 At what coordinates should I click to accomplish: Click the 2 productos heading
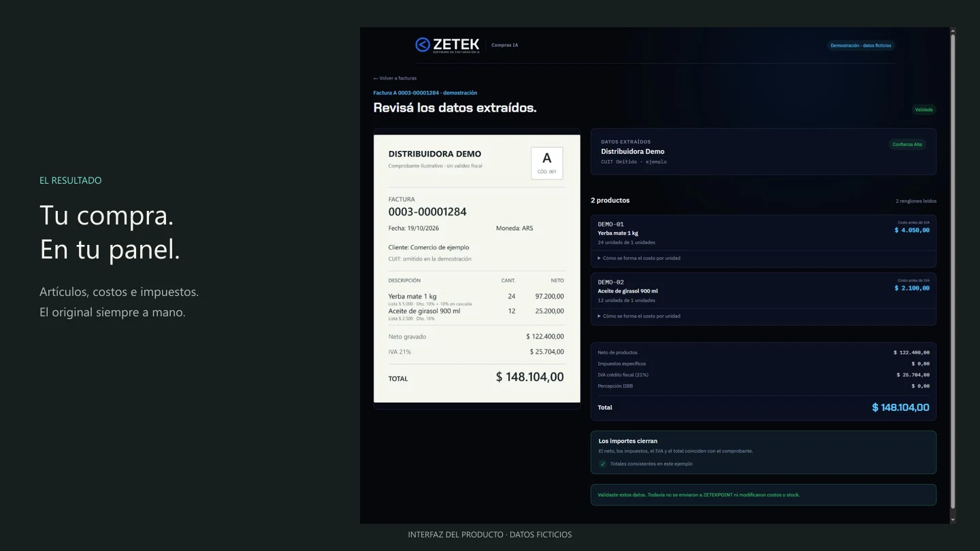pos(610,201)
